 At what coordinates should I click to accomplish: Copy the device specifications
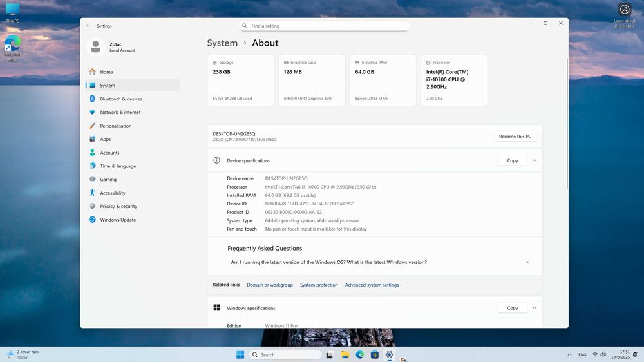tap(512, 160)
